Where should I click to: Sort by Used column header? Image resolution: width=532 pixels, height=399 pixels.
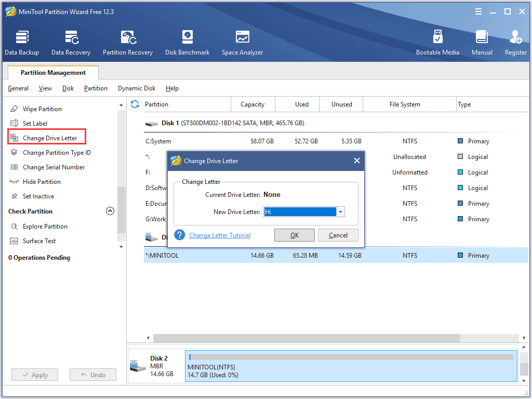coord(297,104)
